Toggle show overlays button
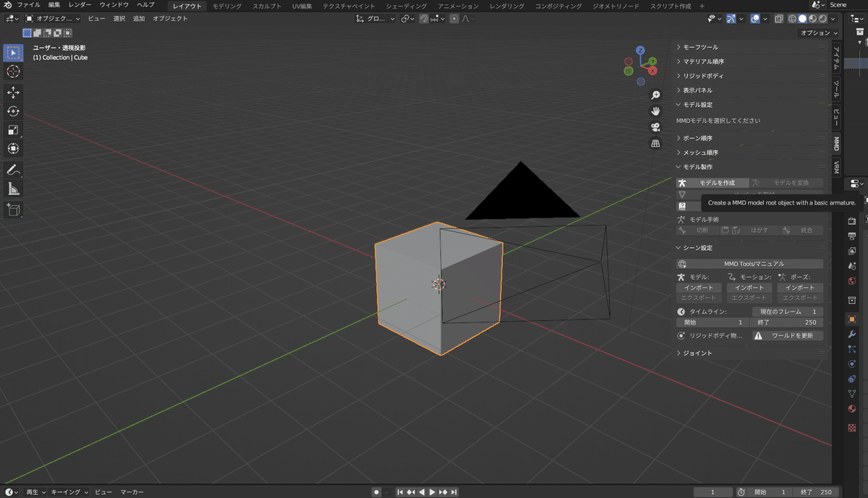The height and width of the screenshot is (498, 868). tap(754, 19)
